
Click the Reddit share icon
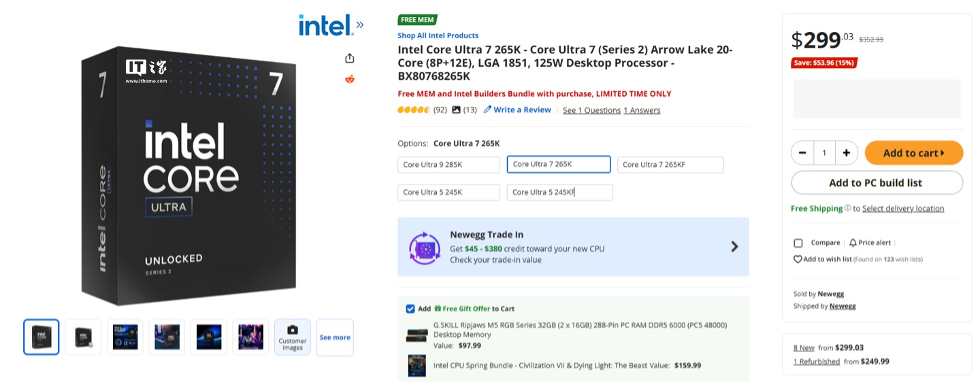click(x=350, y=79)
